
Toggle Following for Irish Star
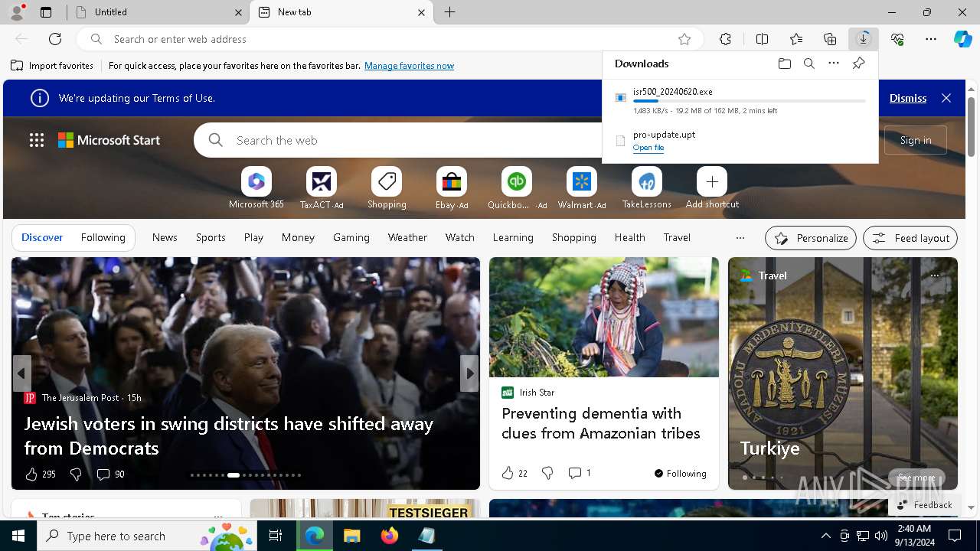point(680,474)
